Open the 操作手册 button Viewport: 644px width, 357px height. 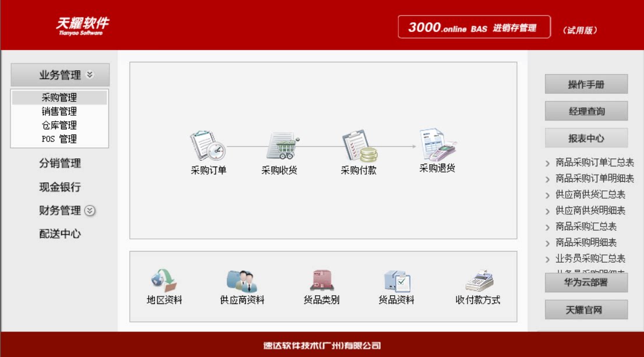(x=586, y=84)
